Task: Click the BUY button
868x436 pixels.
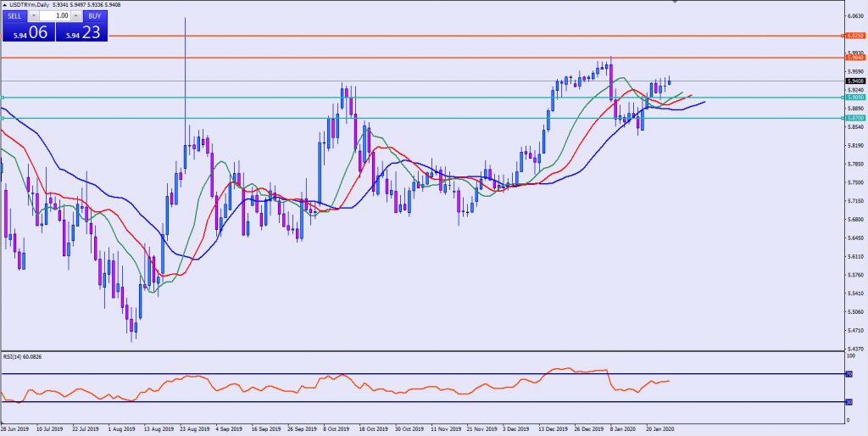Action: click(95, 16)
